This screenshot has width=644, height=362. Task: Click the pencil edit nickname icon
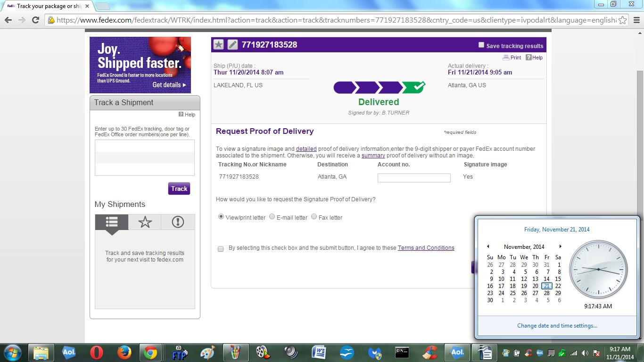(x=232, y=45)
